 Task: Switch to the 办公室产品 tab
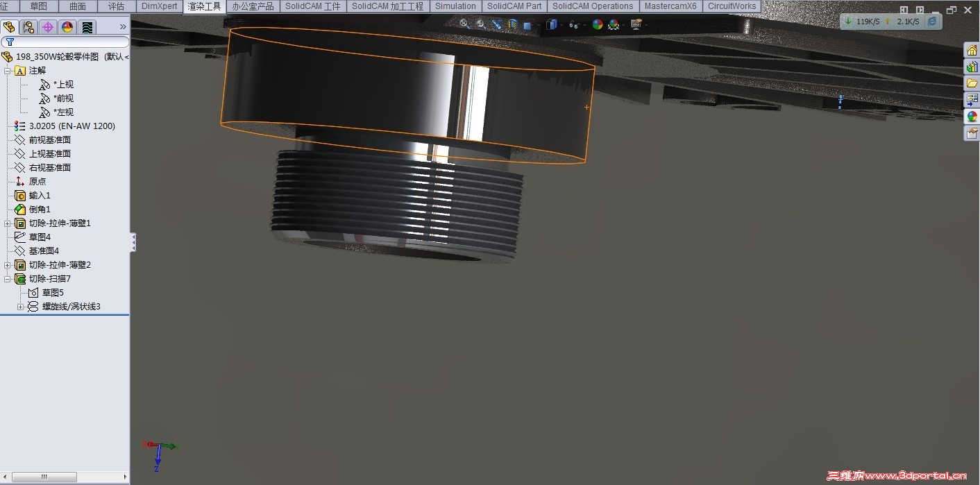pos(253,6)
